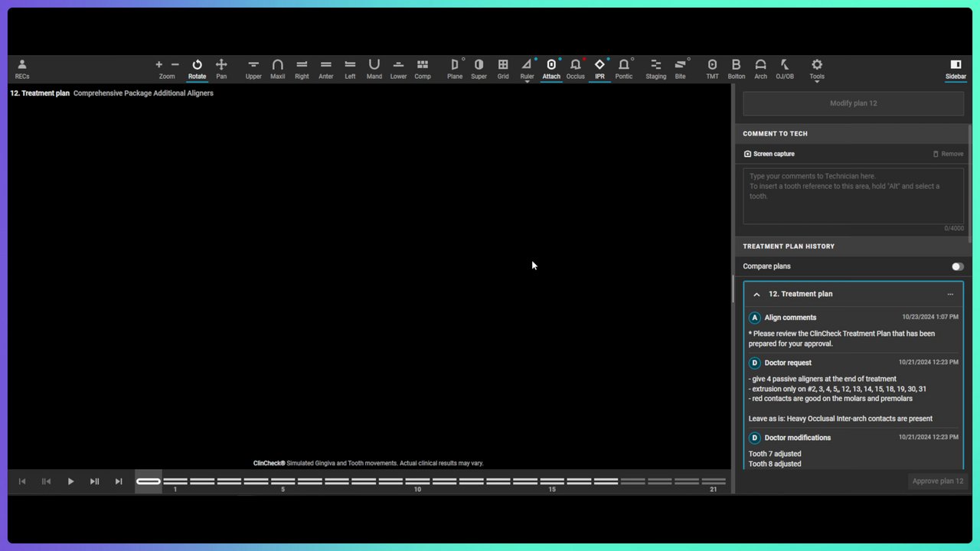Toggle the Sidebar panel

tap(955, 69)
